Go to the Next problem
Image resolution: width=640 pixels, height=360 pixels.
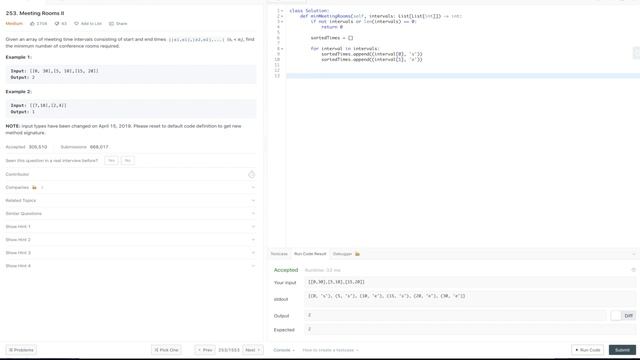253,350
